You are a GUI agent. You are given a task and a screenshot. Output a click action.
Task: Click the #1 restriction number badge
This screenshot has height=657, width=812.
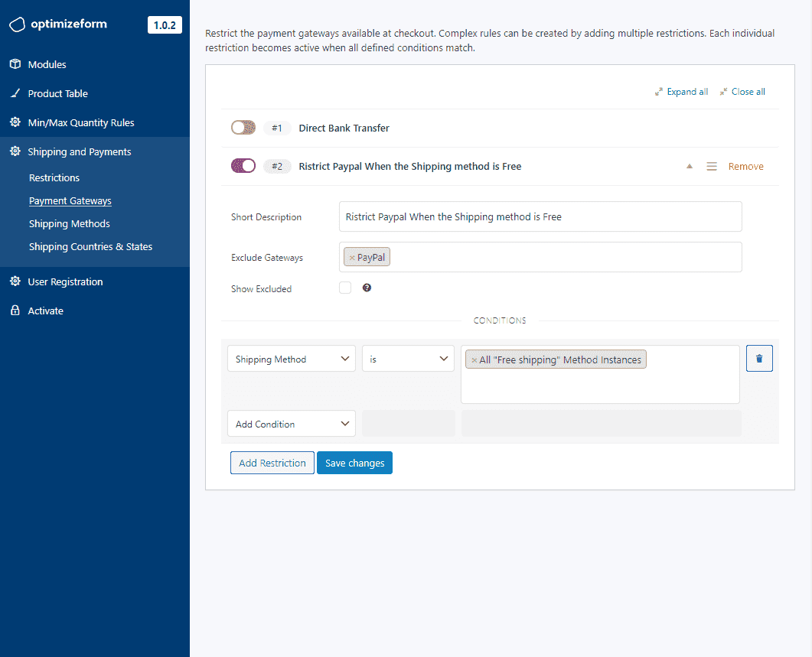(277, 128)
